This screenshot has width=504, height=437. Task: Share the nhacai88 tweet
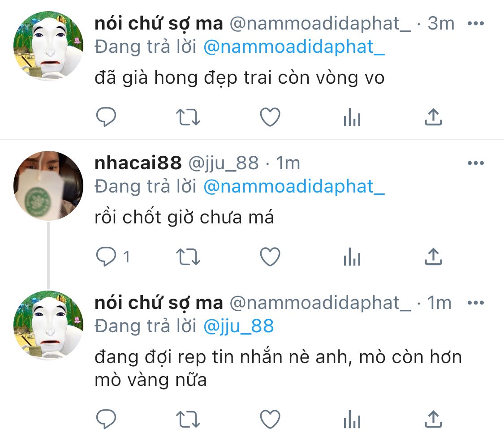coord(433,257)
